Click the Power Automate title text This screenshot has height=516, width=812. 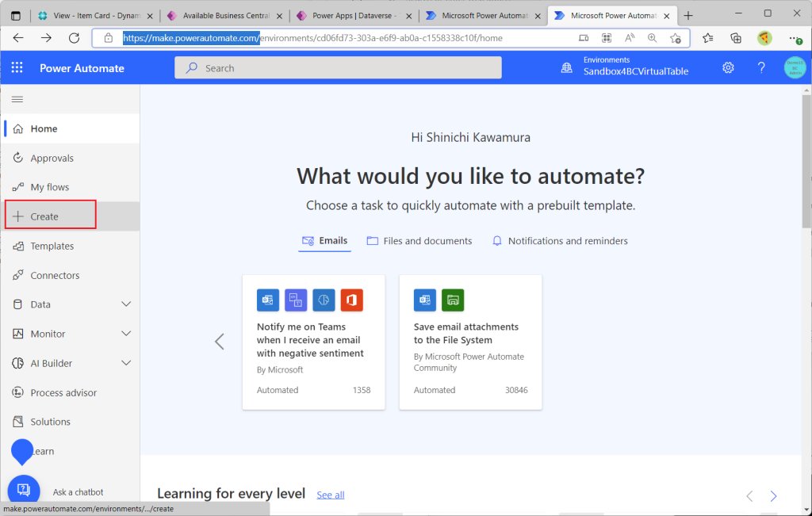click(x=82, y=68)
